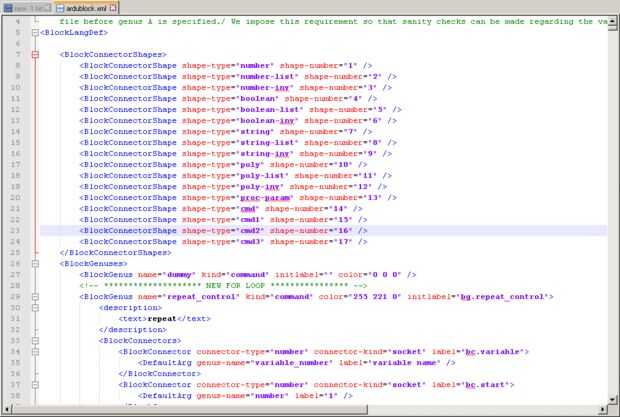The image size is (620, 417).
Task: Click the "bc.variable" label value
Action: tap(494, 352)
